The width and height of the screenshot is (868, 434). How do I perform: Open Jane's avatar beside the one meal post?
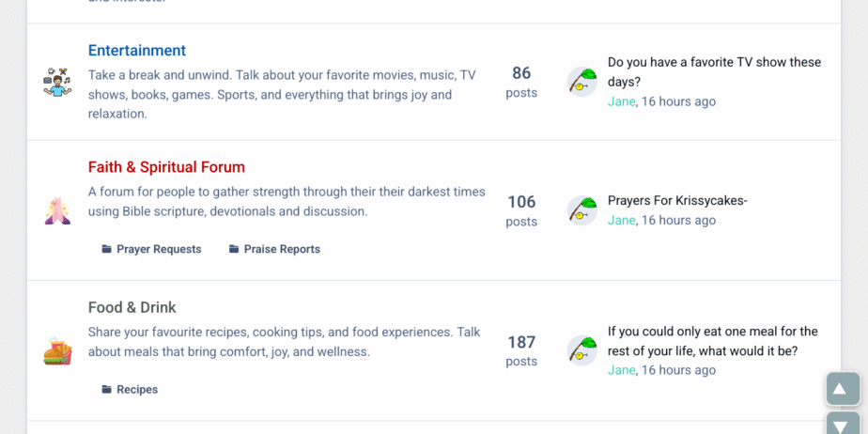(582, 350)
